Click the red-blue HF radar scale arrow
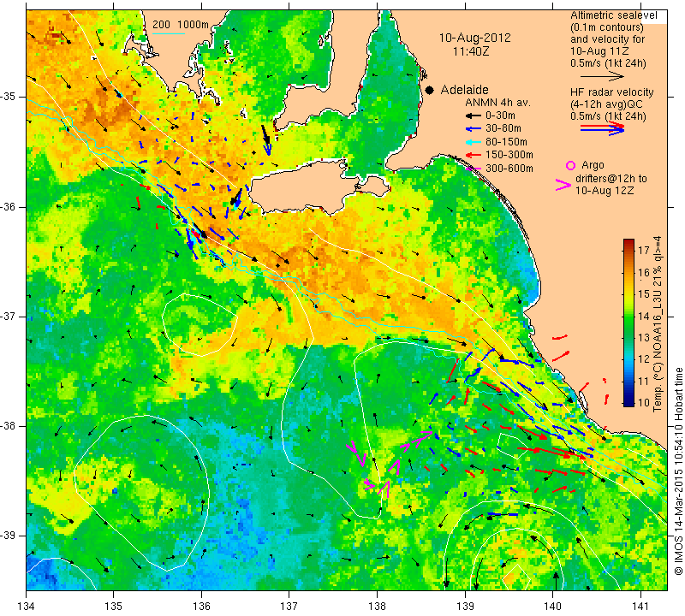Viewport: 685px width, 616px height. pyautogui.click(x=602, y=128)
